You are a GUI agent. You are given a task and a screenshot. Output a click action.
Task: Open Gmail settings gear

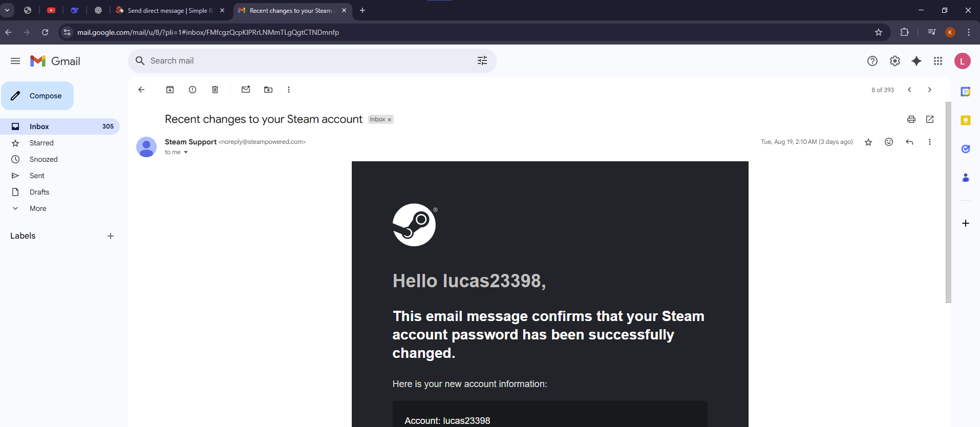[x=895, y=61]
